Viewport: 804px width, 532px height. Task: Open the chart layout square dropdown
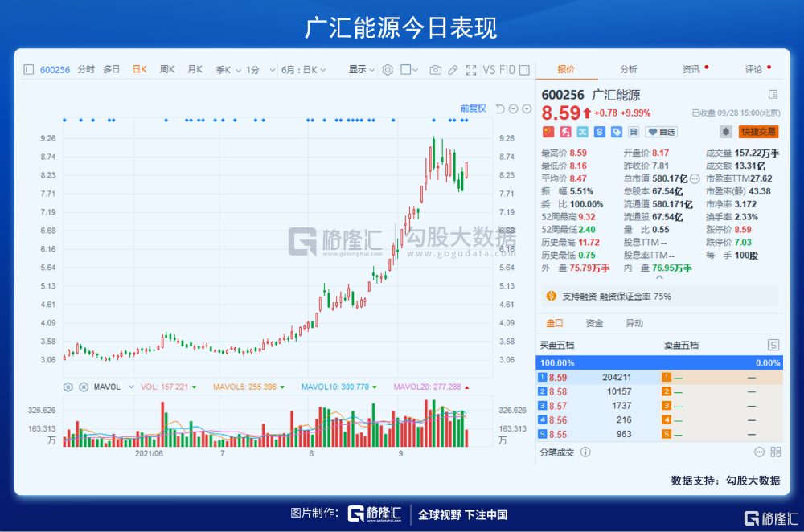pos(409,69)
